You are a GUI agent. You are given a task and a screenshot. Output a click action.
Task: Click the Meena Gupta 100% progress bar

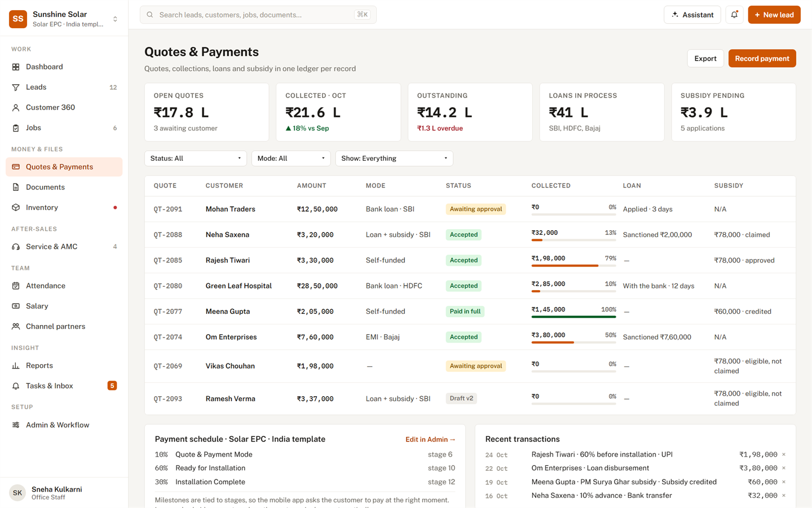(573, 317)
